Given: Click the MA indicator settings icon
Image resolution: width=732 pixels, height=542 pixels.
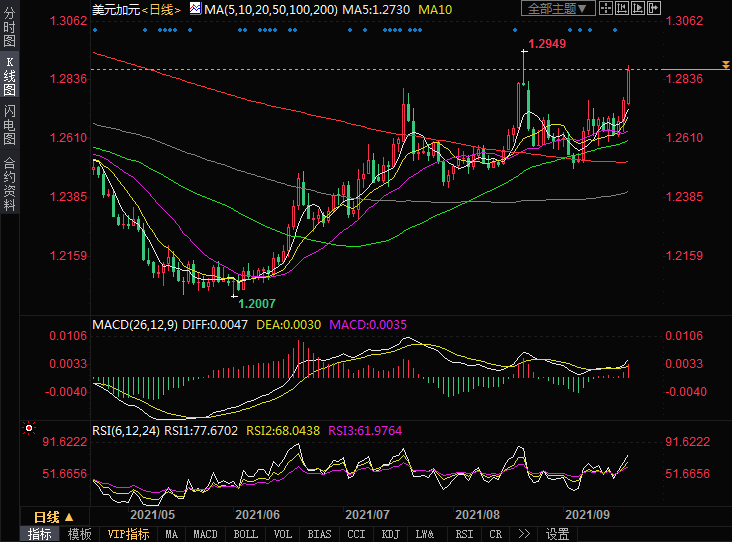Looking at the screenshot, I should point(196,9).
